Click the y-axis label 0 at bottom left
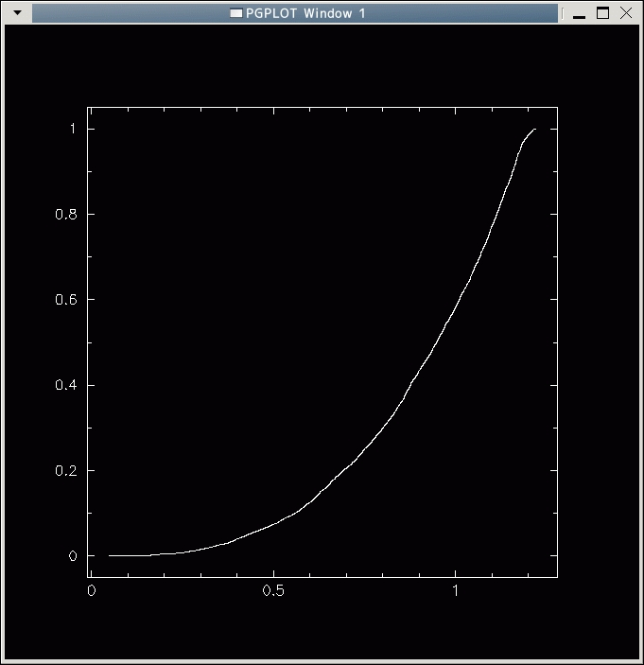This screenshot has height=665, width=644. point(72,556)
